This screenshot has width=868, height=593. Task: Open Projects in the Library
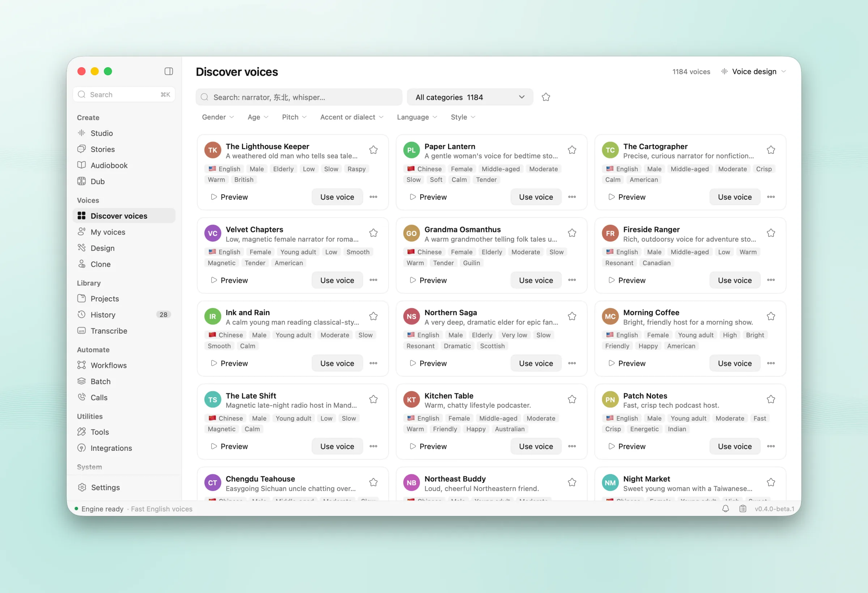tap(124, 298)
